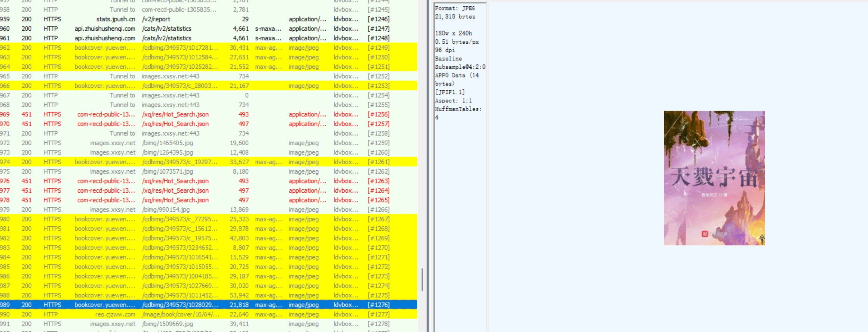The width and height of the screenshot is (868, 332).
Task: Select session 988 sized 53,942
Action: 209,295
